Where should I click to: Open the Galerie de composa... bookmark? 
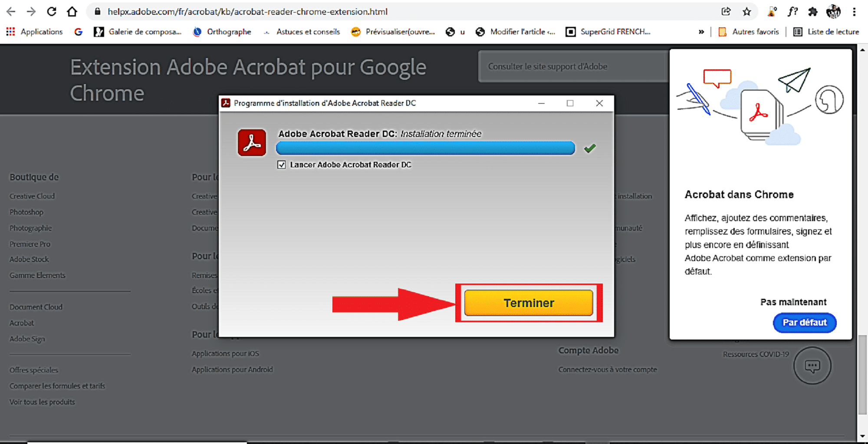(x=138, y=32)
